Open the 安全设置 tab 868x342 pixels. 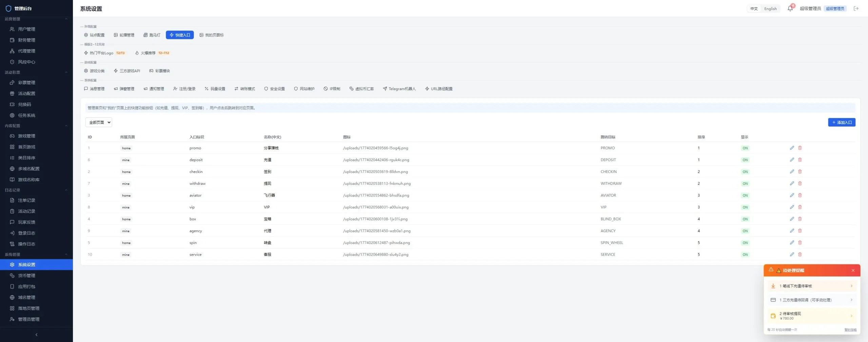point(275,89)
